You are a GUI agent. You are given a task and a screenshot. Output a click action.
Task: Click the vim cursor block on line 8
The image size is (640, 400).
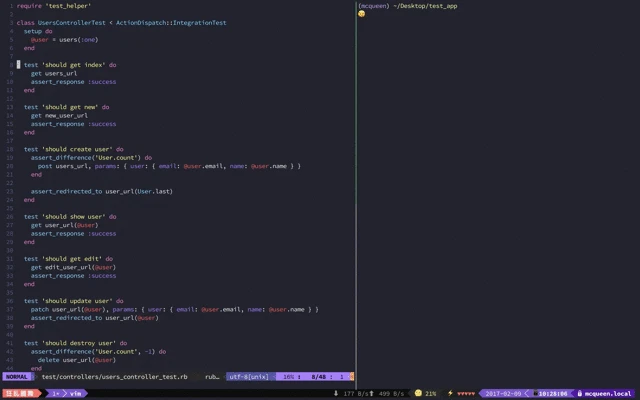pos(18,64)
